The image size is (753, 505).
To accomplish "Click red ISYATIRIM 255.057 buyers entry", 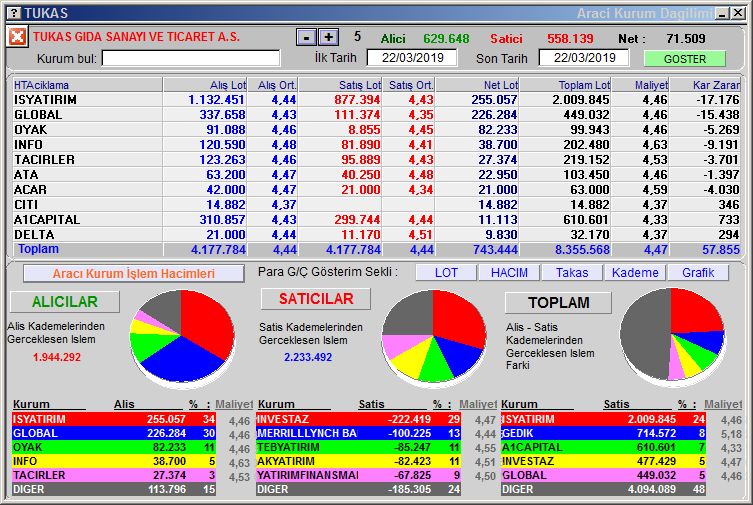I will click(x=114, y=419).
